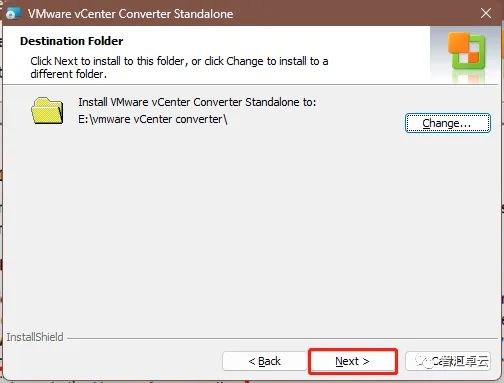Cancel the installation wizard
Image resolution: width=504 pixels, height=383 pixels.
(x=448, y=361)
